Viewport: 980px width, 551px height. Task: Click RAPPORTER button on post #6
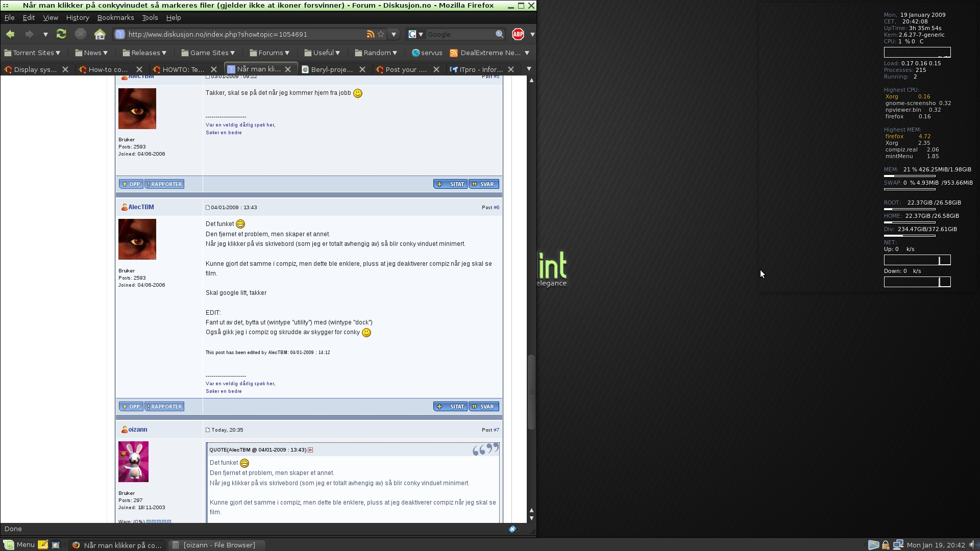164,407
